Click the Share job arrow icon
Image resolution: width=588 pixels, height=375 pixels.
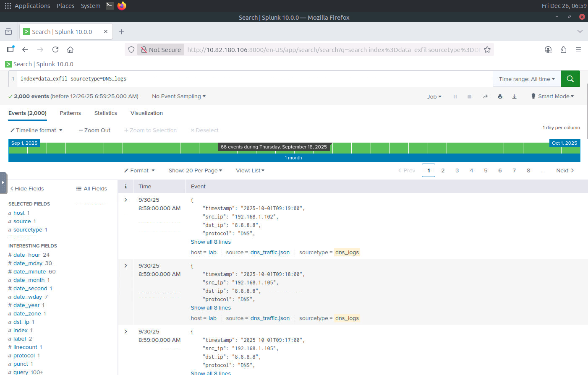click(485, 96)
